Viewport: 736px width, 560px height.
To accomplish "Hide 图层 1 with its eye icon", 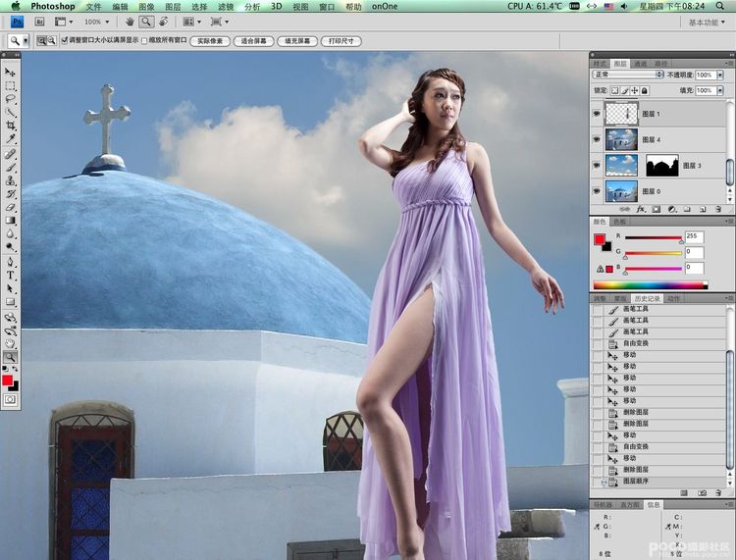I will pyautogui.click(x=596, y=114).
